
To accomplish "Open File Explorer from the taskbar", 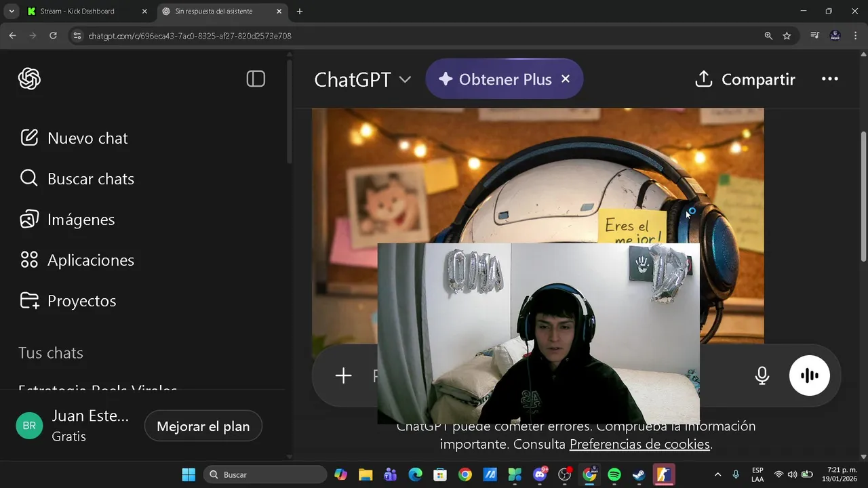I will coord(366,475).
